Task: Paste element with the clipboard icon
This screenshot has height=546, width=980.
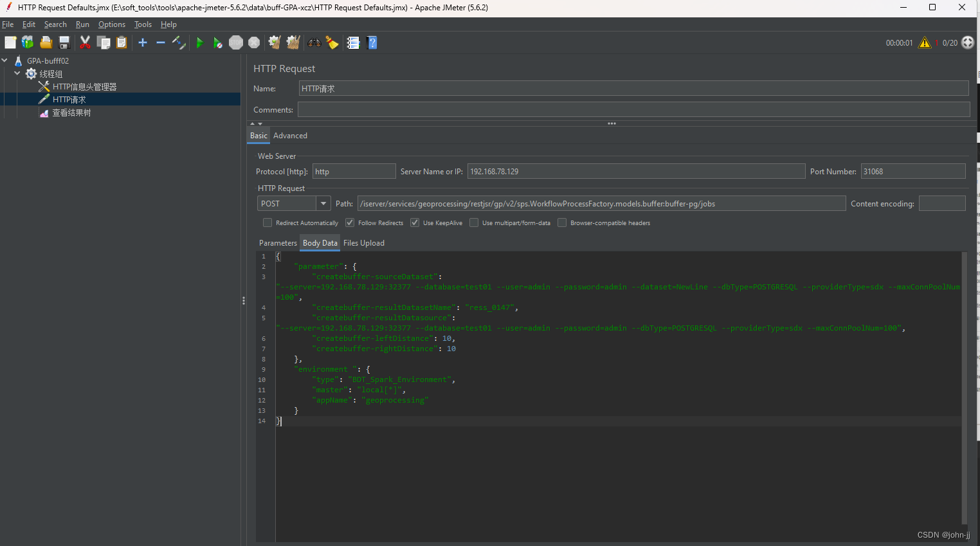Action: (x=122, y=42)
